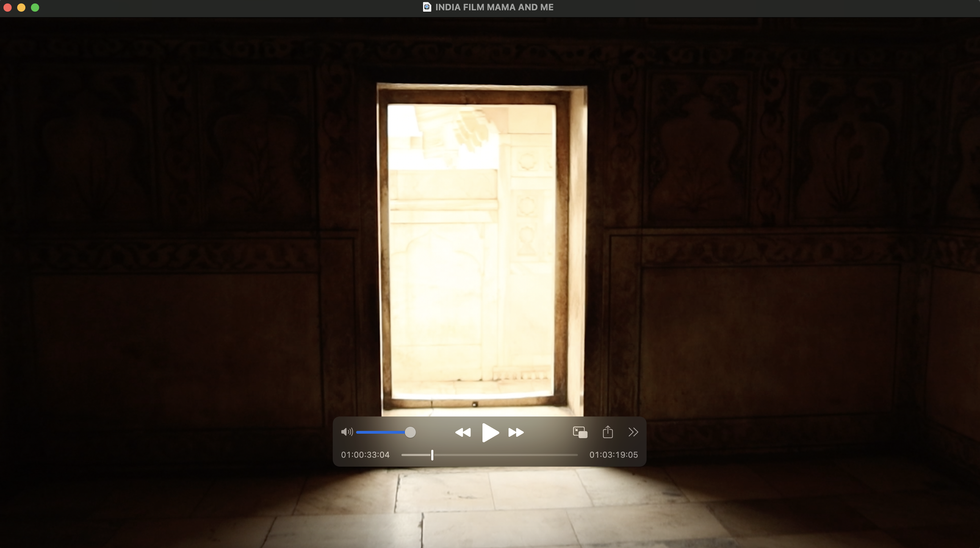Viewport: 980px width, 548px height.
Task: Click the unplayed part of the timeline
Action: [x=506, y=455]
